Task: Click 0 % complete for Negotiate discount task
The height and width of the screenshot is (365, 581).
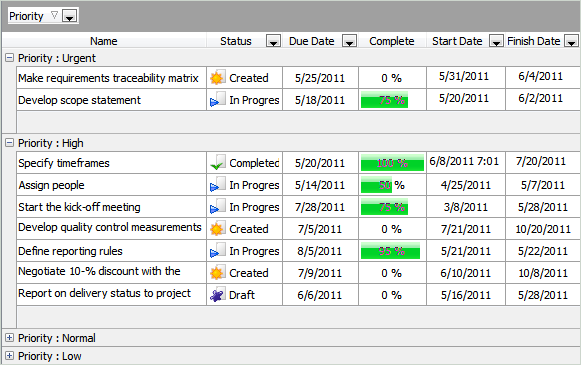Action: point(391,273)
